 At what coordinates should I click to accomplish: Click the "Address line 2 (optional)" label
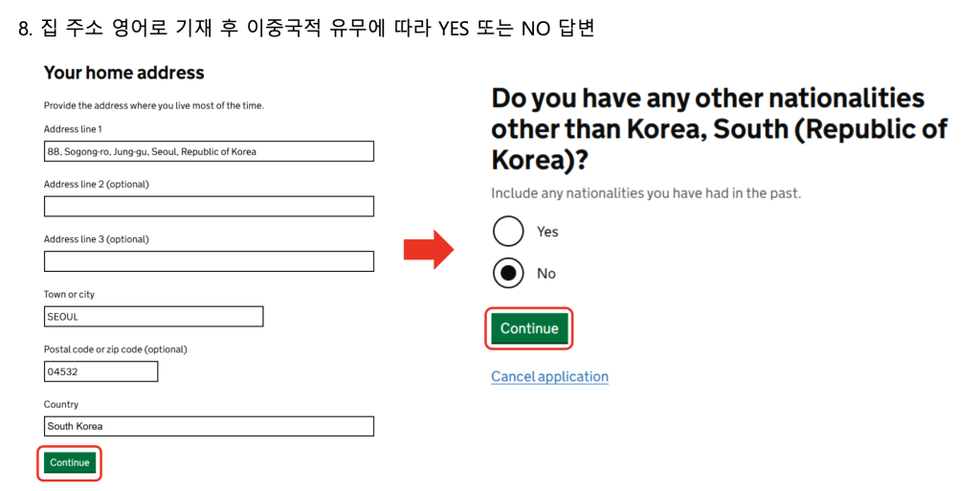point(96,184)
